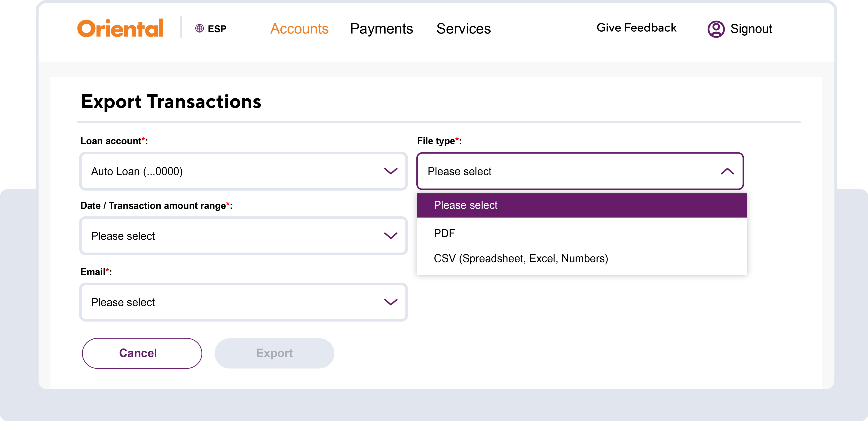Open the Payments menu
The height and width of the screenshot is (421, 868).
381,29
